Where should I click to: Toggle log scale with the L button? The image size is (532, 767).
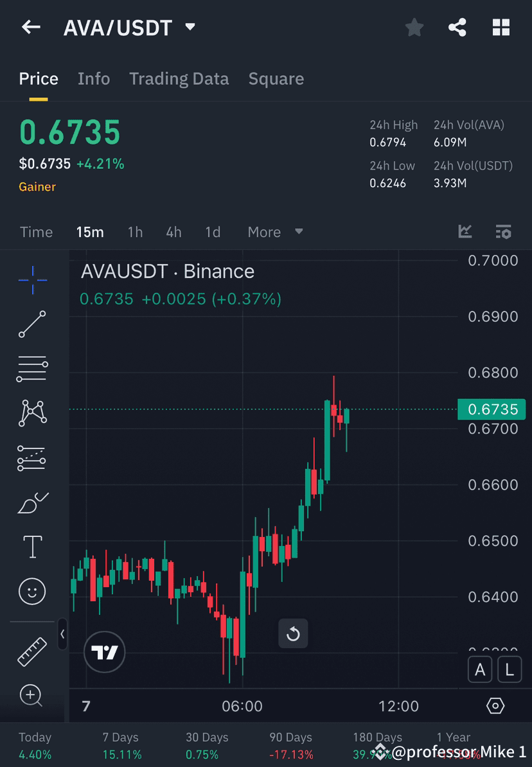click(x=509, y=669)
